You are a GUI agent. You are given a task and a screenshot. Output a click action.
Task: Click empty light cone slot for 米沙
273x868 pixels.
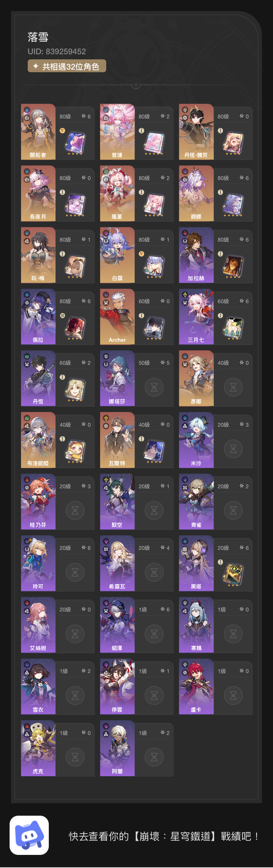pos(233,449)
